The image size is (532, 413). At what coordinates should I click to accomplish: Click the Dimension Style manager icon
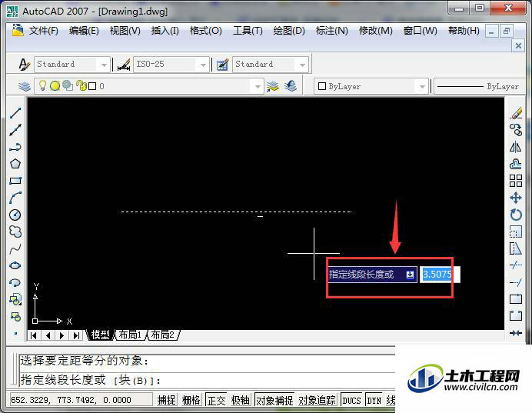[124, 64]
